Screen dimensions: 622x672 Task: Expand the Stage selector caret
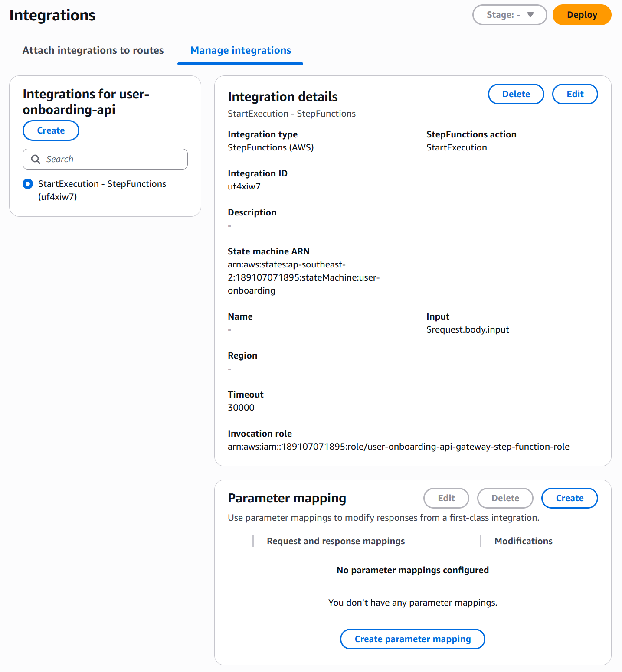click(x=530, y=14)
